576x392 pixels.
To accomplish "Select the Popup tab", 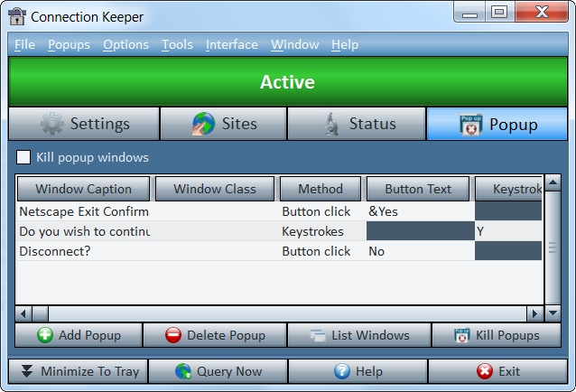I will [497, 124].
